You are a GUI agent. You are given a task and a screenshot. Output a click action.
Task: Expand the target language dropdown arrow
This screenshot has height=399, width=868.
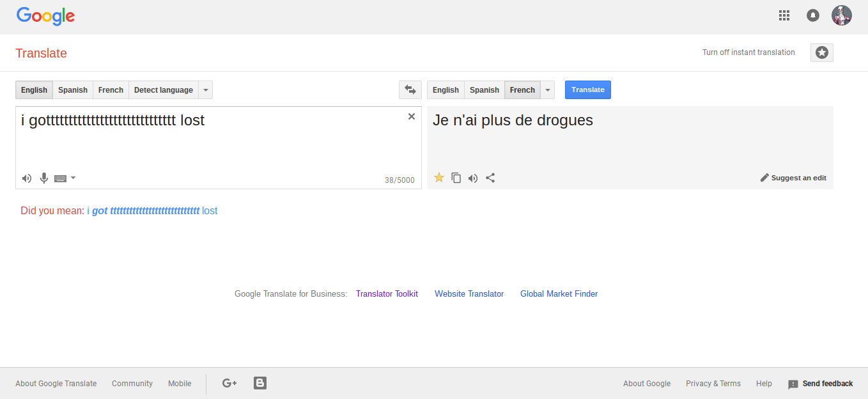(x=548, y=90)
